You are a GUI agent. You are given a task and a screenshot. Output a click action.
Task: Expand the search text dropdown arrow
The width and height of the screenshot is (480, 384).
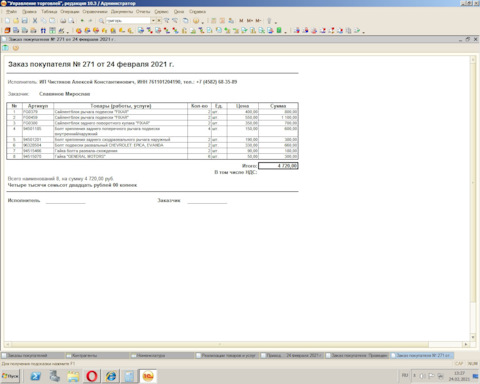(153, 21)
